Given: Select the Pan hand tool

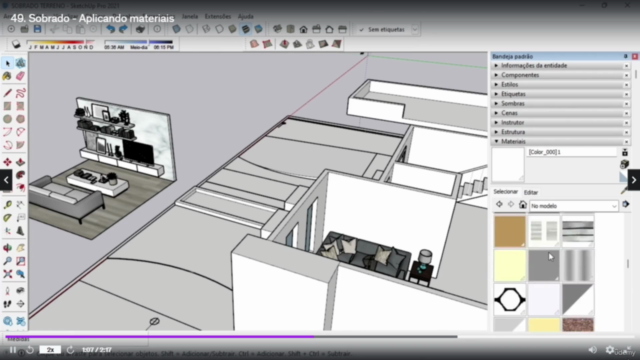Looking at the screenshot, I should [20, 248].
